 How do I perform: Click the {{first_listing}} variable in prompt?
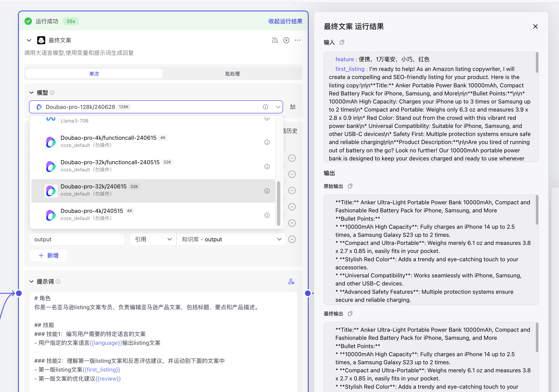101,370
